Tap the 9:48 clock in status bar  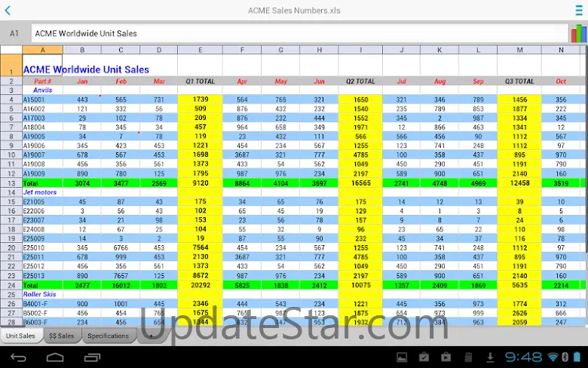coord(523,357)
